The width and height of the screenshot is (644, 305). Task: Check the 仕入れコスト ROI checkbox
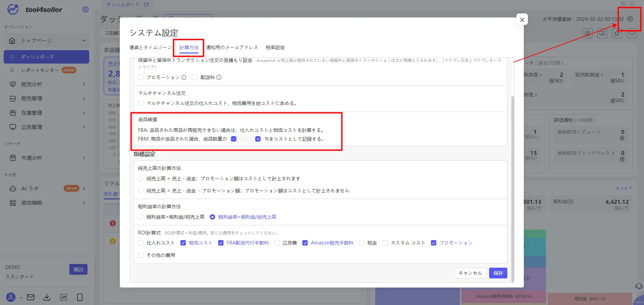pyautogui.click(x=141, y=243)
